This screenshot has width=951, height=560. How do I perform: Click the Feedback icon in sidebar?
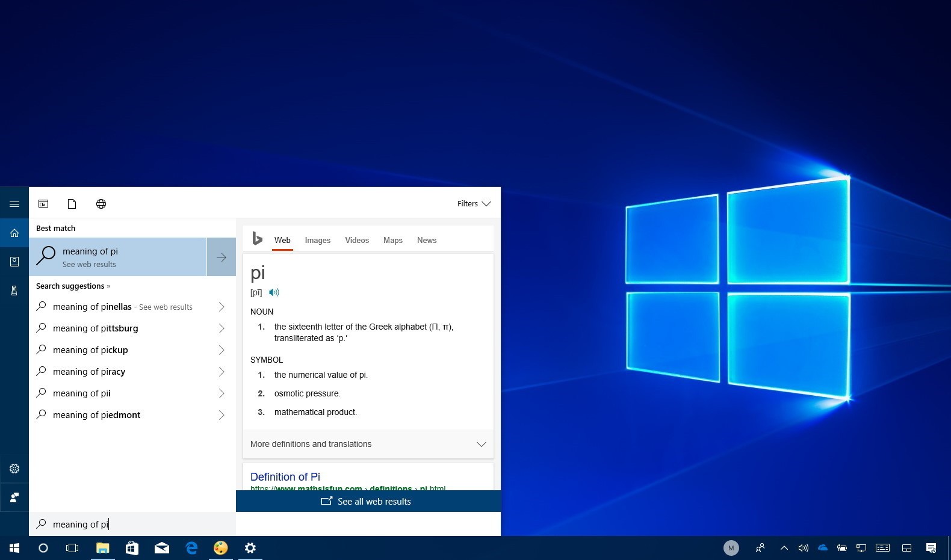[x=14, y=497]
